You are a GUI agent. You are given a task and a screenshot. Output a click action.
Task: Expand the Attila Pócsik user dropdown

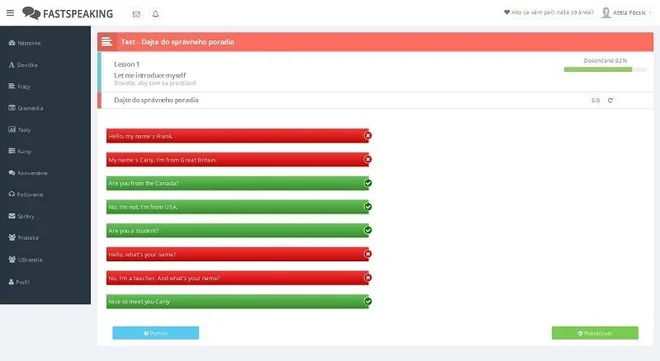pyautogui.click(x=626, y=13)
